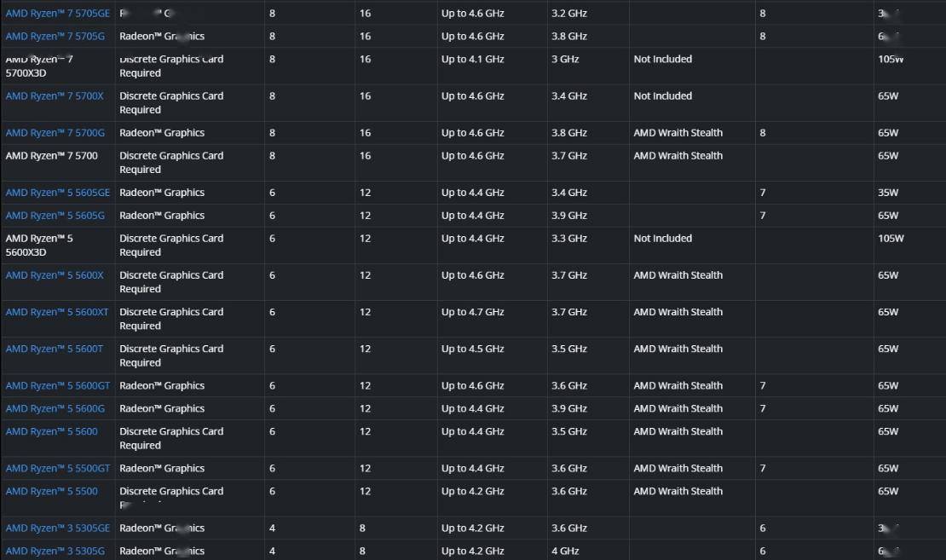Open the AMD Ryzen 5 5600XT link
The width and height of the screenshot is (946, 560).
(x=57, y=312)
